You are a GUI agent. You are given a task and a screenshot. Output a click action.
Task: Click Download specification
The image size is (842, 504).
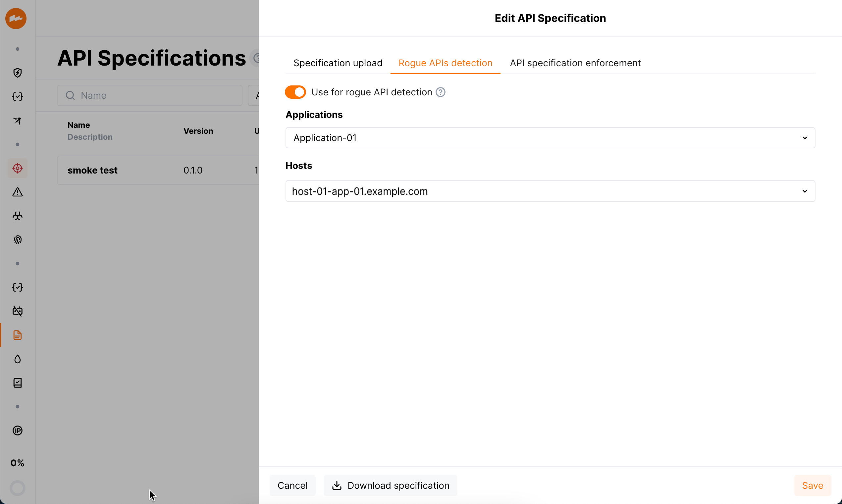(x=390, y=485)
